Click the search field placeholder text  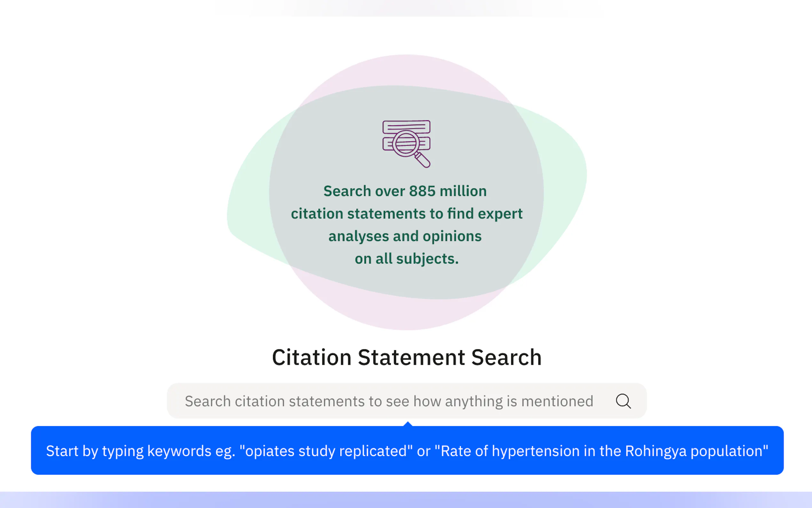[389, 401]
